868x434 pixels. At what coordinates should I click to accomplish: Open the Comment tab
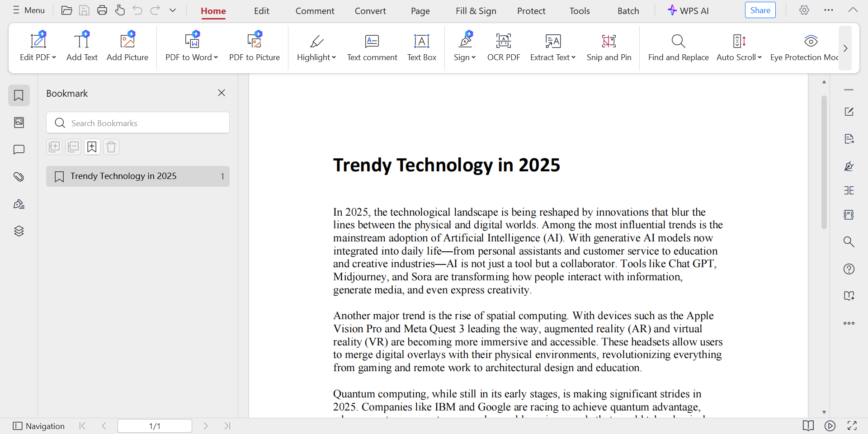(315, 11)
